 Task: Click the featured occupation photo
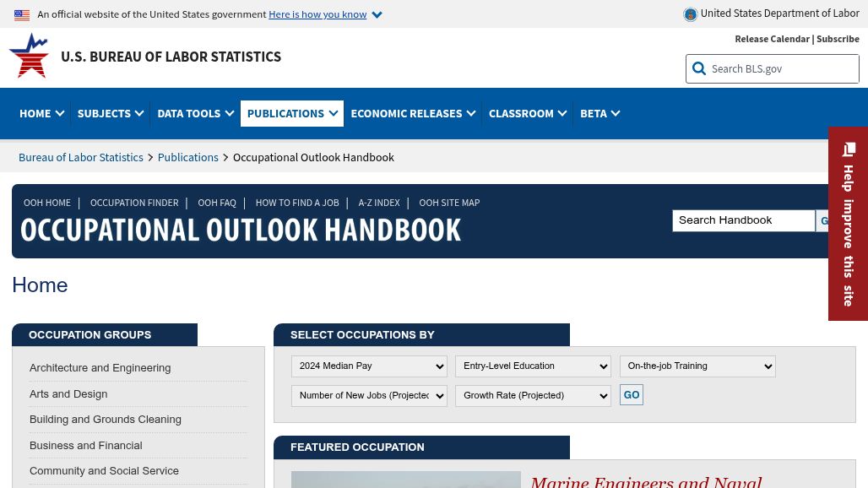coord(406,480)
